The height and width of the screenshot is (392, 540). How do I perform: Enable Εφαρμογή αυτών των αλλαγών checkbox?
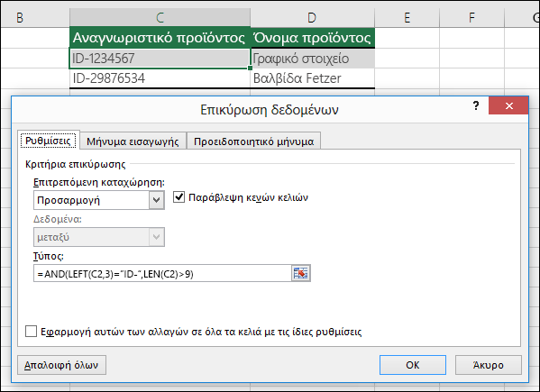pos(31,332)
